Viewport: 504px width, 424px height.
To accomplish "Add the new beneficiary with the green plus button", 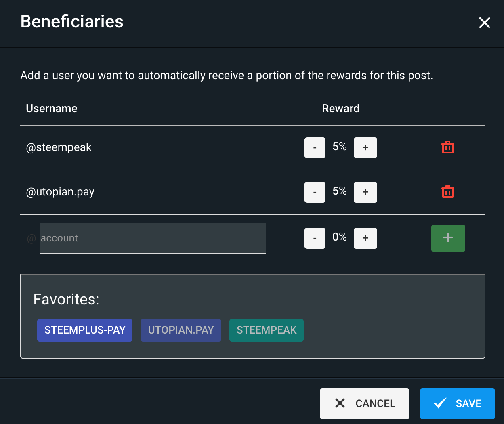I will click(448, 238).
